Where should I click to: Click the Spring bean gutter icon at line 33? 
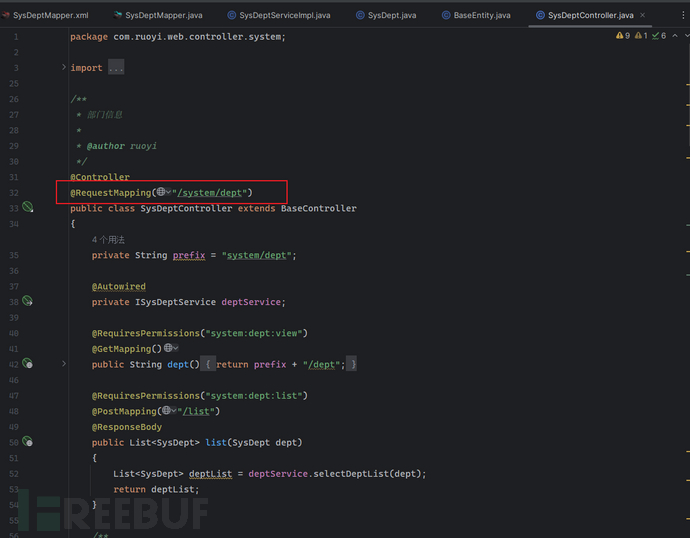[27, 207]
